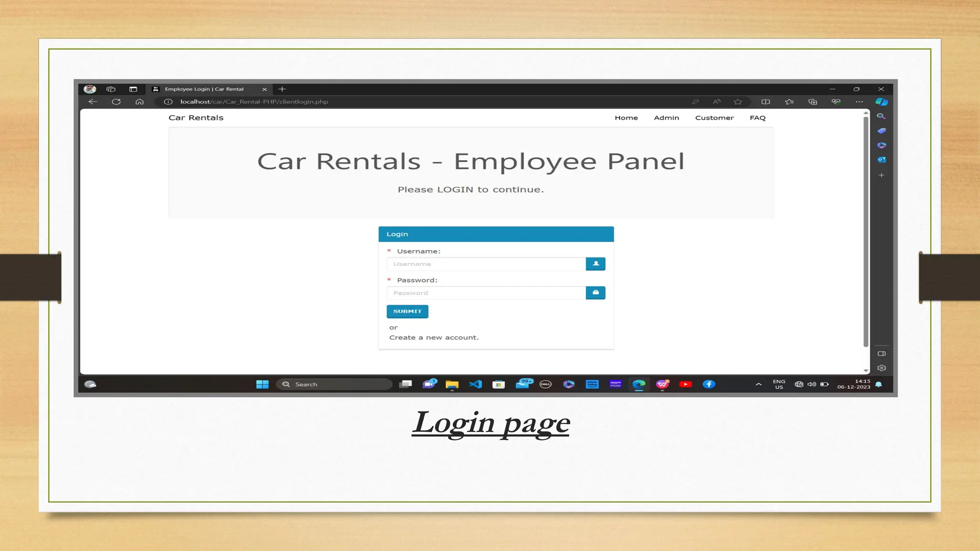Open Customer in the site navigation
The height and width of the screenshot is (551, 980).
pos(714,118)
